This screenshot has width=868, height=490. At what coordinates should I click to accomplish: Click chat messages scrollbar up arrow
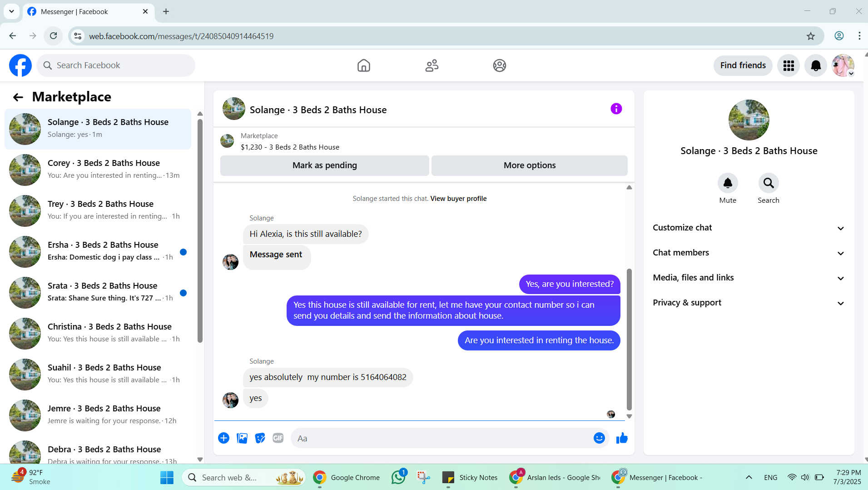629,187
